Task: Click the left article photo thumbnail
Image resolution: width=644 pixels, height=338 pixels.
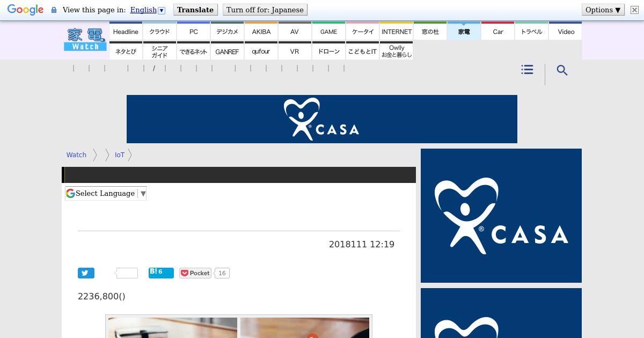Action: click(173, 328)
